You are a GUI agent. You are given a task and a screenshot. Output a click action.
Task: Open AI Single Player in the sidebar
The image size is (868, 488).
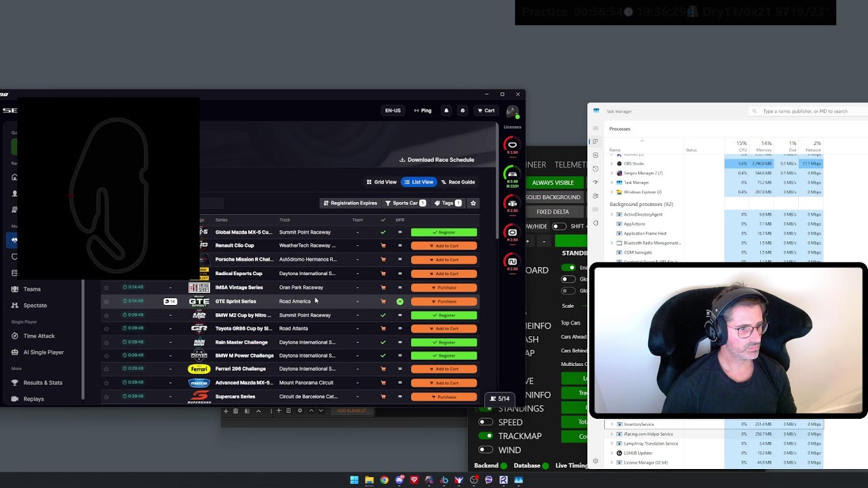click(43, 352)
